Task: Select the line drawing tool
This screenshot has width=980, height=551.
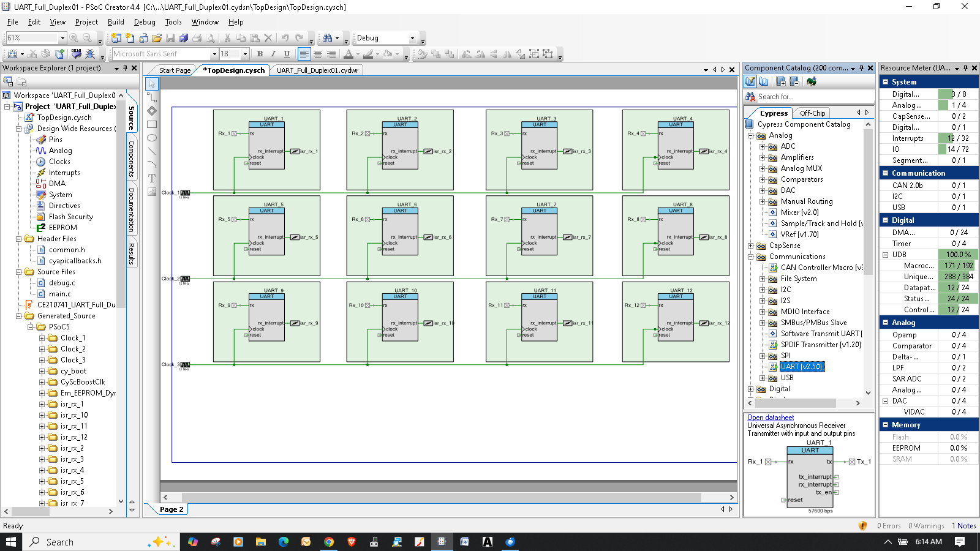Action: point(152,151)
